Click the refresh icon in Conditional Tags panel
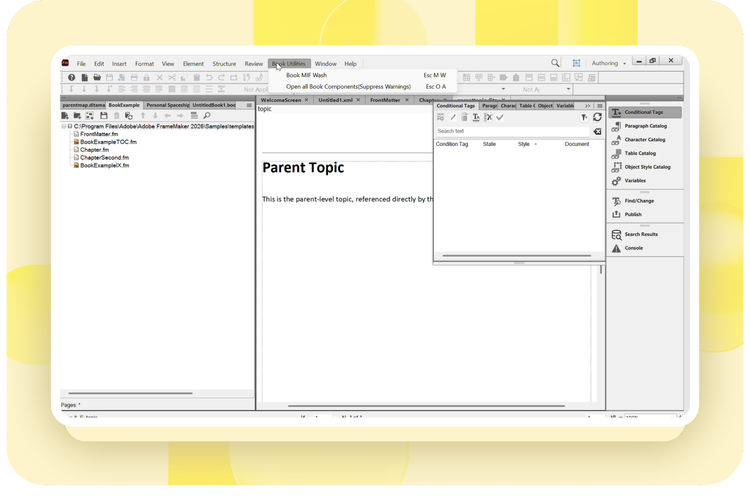 click(x=597, y=117)
